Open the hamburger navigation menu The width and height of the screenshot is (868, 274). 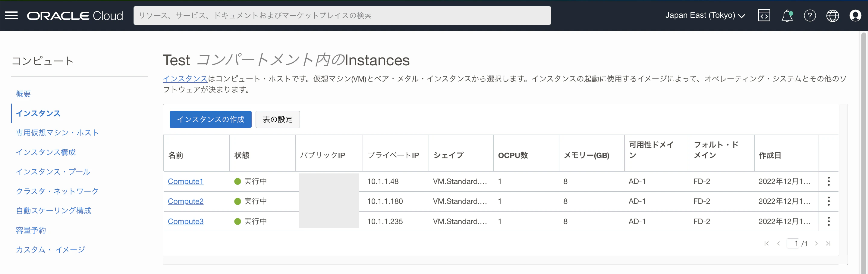(x=11, y=15)
